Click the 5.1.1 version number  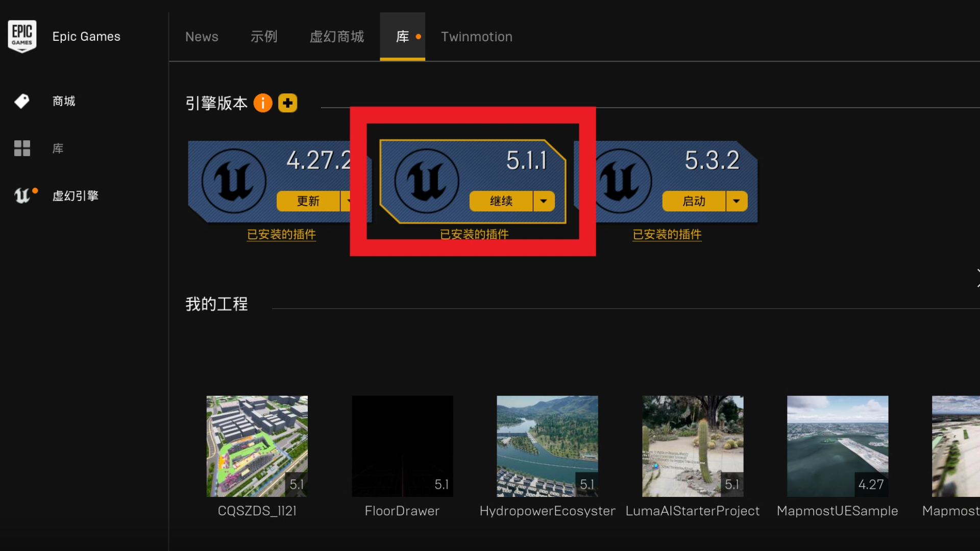pos(527,161)
